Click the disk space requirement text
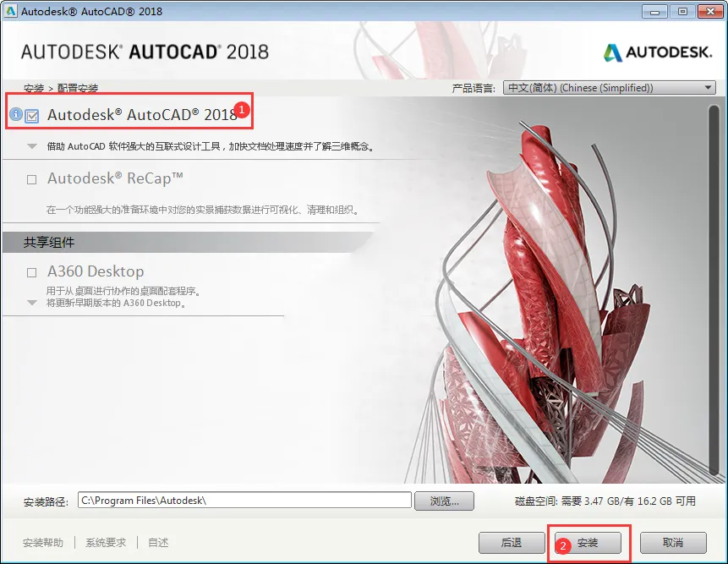The image size is (728, 564). pyautogui.click(x=605, y=501)
